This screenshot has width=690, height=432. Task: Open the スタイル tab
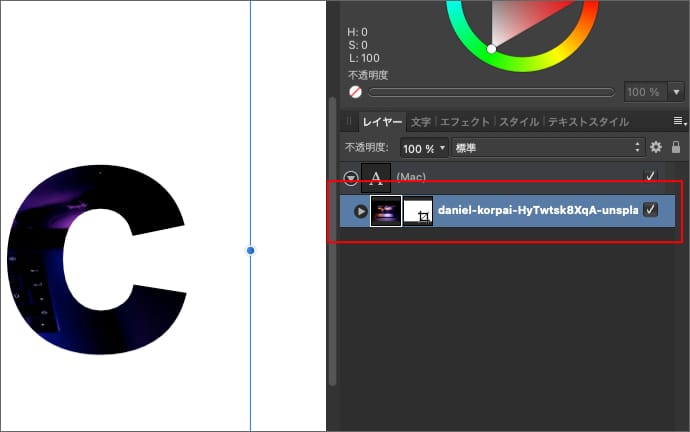[x=518, y=122]
